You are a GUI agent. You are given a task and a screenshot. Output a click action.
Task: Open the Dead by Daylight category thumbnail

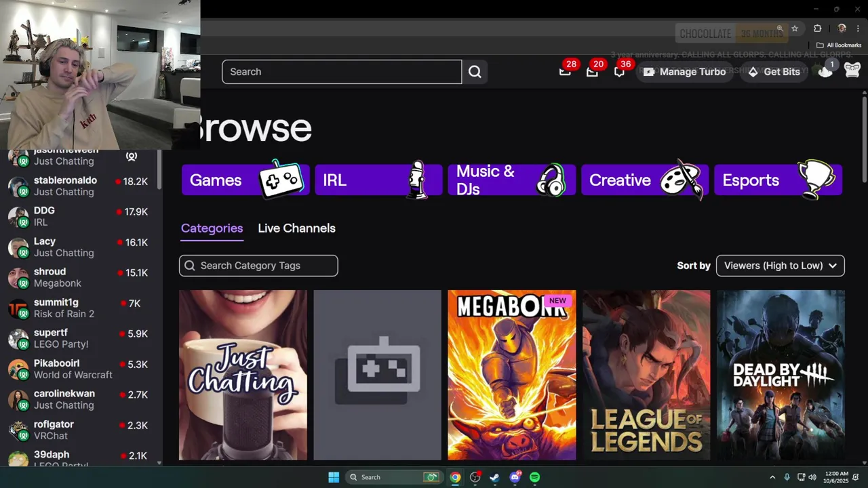pyautogui.click(x=781, y=375)
